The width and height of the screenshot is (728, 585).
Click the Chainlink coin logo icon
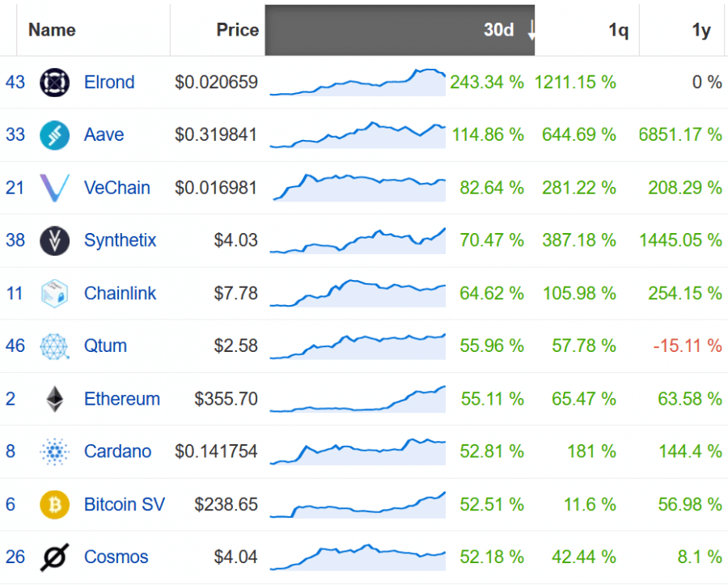tap(54, 293)
